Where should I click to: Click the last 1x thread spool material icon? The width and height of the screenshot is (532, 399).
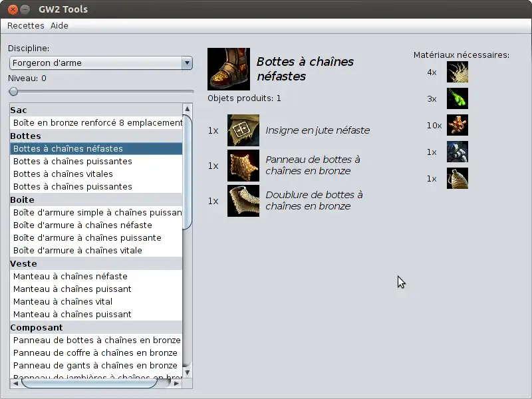pos(458,178)
